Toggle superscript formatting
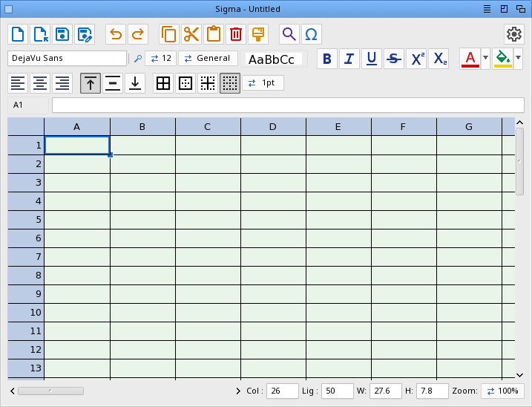532x407 pixels. tap(416, 59)
